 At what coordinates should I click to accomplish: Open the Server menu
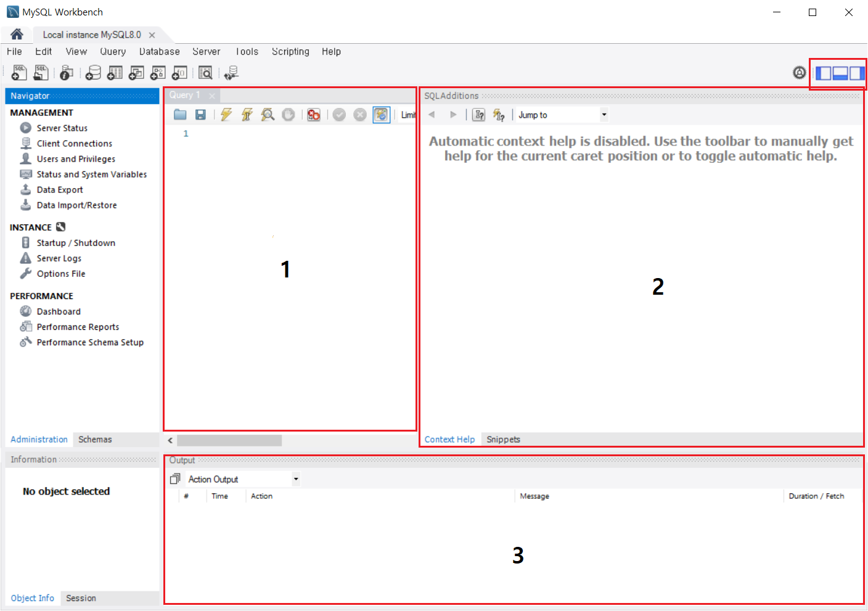coord(206,52)
